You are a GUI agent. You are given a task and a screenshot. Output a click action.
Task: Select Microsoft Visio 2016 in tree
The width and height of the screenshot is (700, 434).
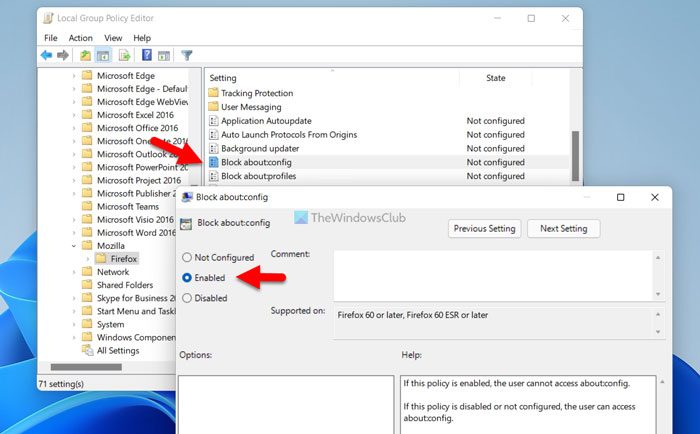pos(135,220)
